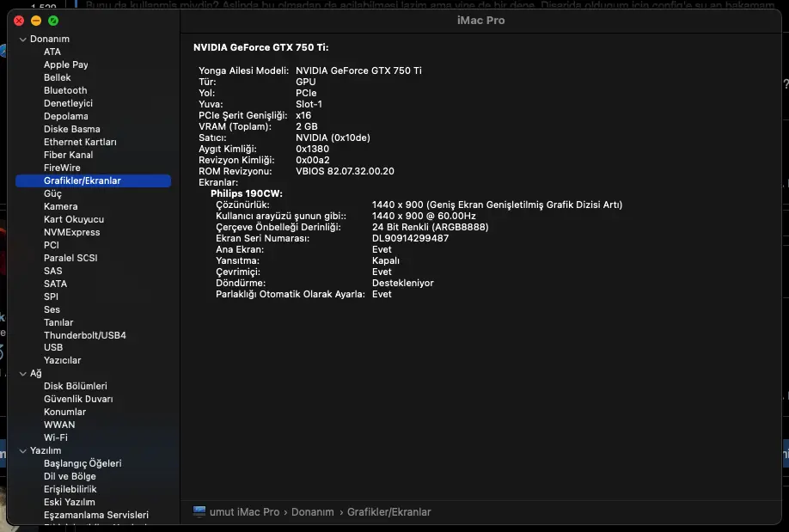The width and height of the screenshot is (789, 532).
Task: Select SATA in the sidebar
Action: [x=55, y=284]
